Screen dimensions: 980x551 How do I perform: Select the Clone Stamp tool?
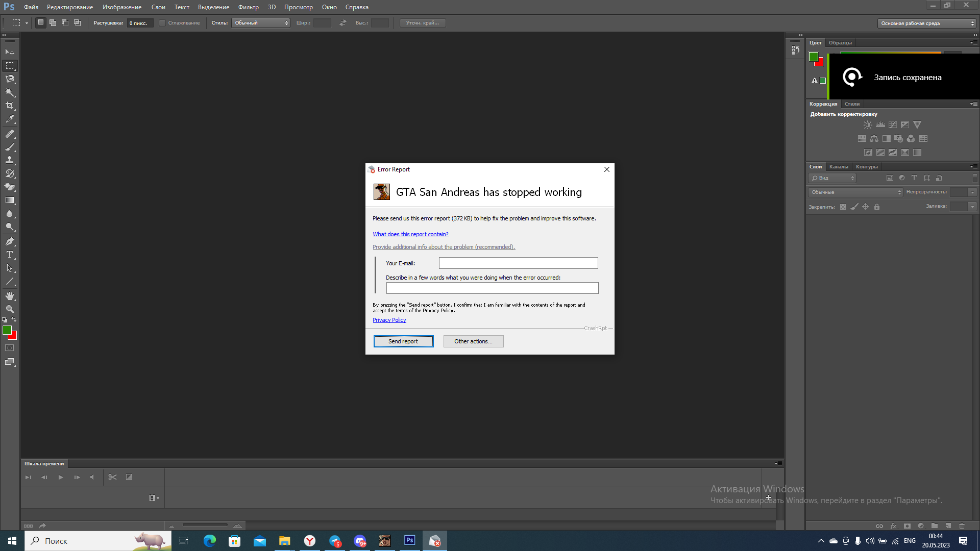click(x=10, y=160)
